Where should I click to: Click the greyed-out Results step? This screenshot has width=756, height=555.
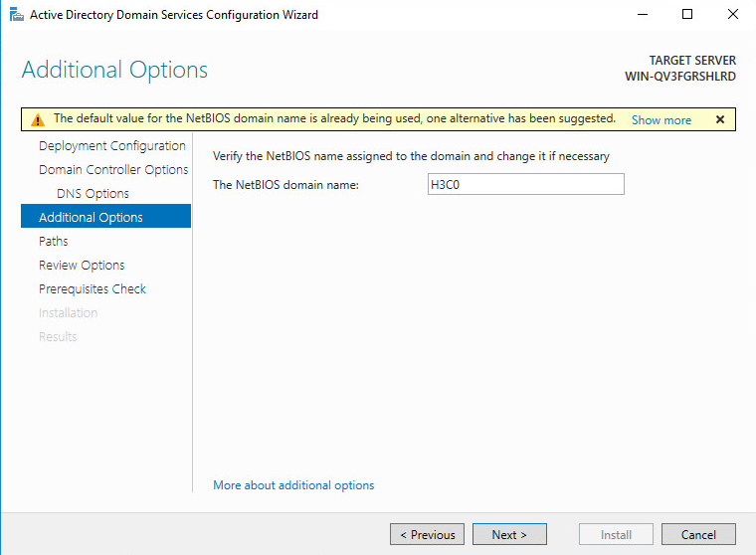[58, 336]
